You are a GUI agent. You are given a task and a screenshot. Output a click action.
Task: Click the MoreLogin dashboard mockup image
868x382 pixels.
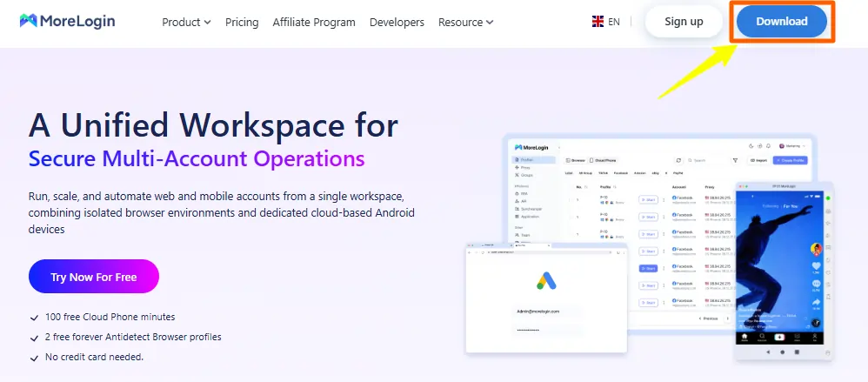point(660,232)
